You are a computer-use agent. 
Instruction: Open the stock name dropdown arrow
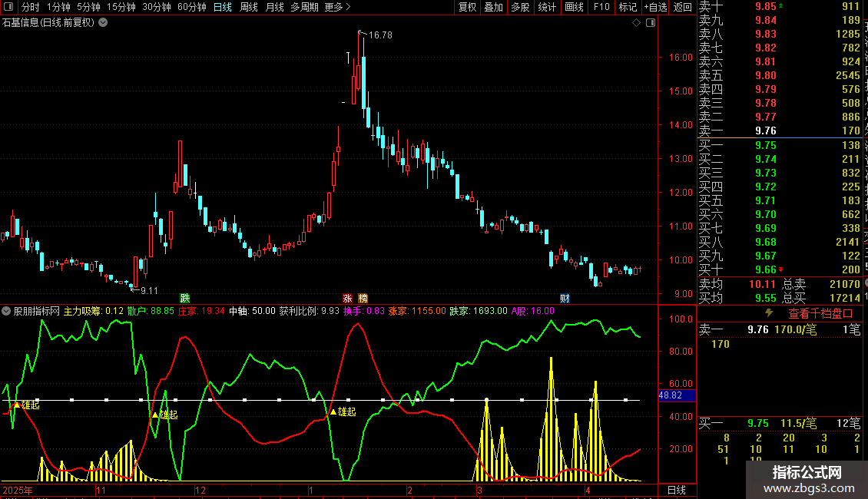pos(103,23)
